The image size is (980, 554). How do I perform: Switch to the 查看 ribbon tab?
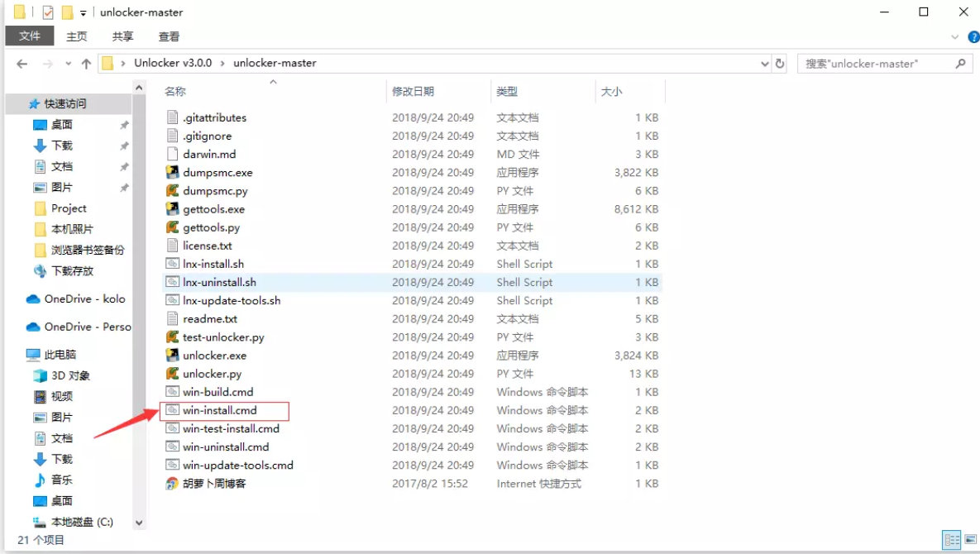coord(169,36)
